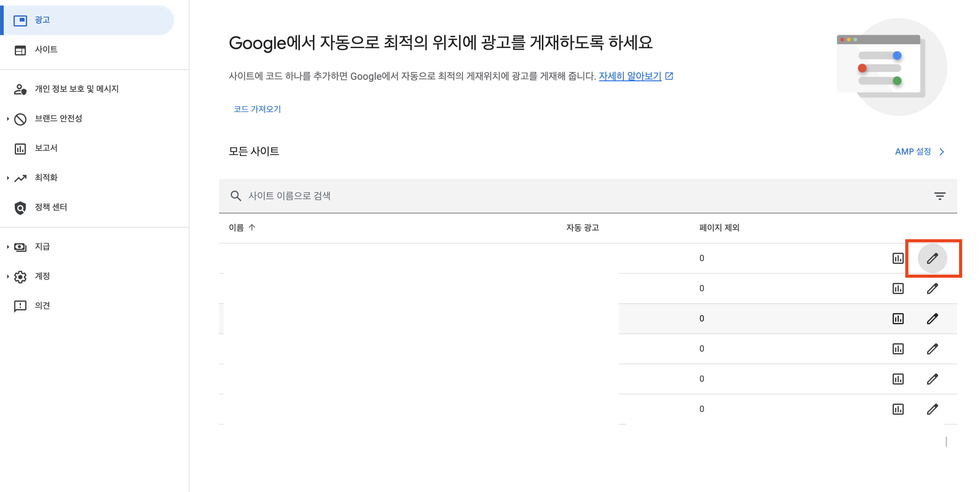
Task: Open the 보고서 reports section
Action: pyautogui.click(x=20, y=148)
